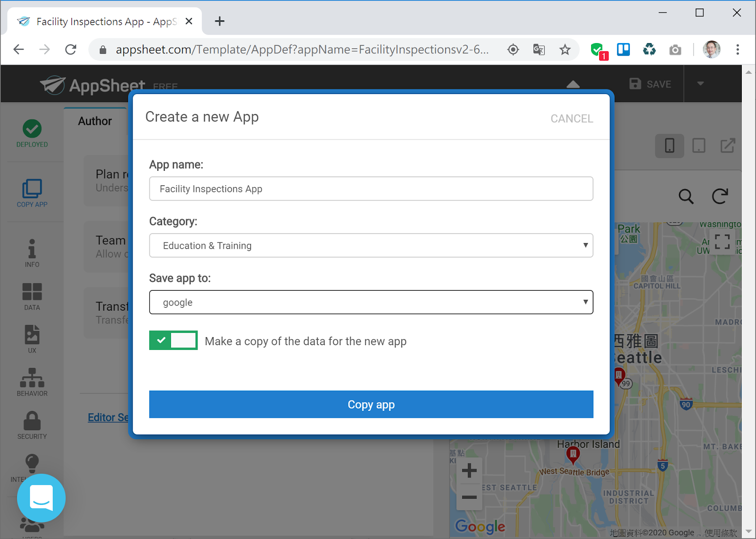Open the Plan requirements card
The height and width of the screenshot is (539, 756).
click(107, 181)
